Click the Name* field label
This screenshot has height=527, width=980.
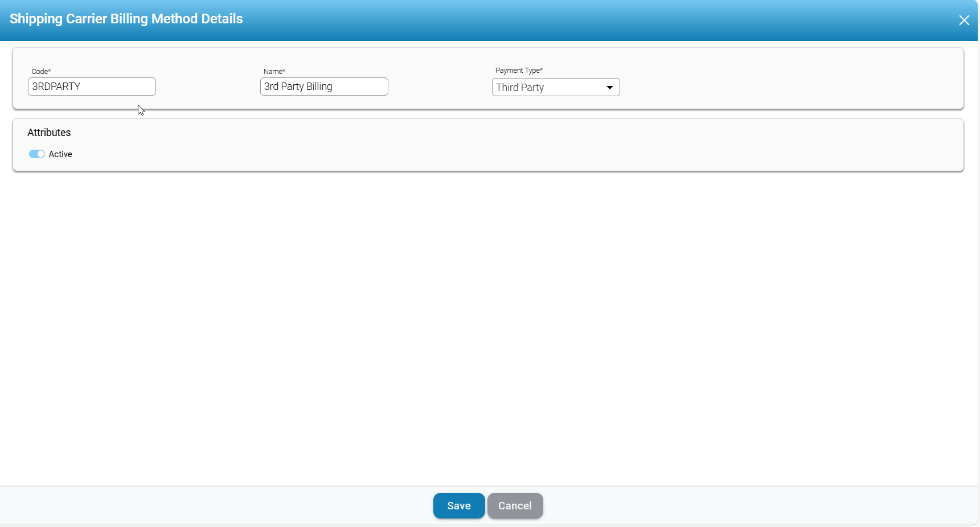[274, 72]
